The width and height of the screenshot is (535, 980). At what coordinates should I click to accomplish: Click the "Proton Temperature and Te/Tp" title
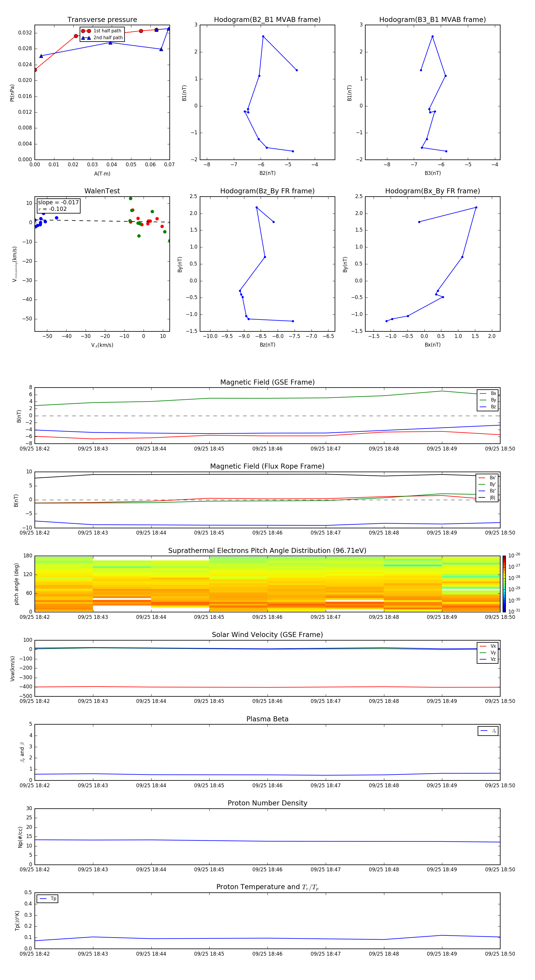coord(267,887)
